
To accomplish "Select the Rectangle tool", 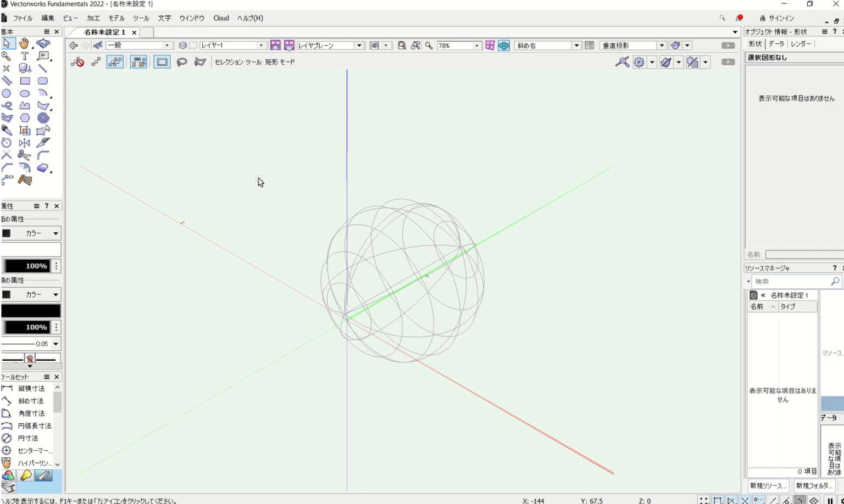I will tap(25, 80).
